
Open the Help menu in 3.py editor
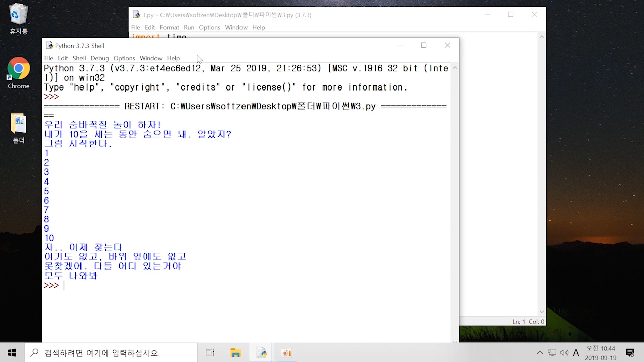pos(259,27)
